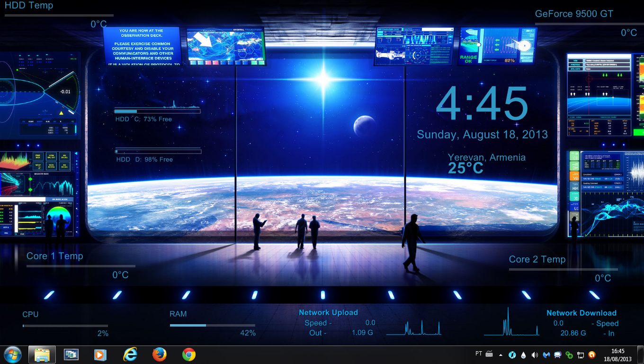Click the HDD C: 73% Free bar
644x364 pixels.
point(157,111)
